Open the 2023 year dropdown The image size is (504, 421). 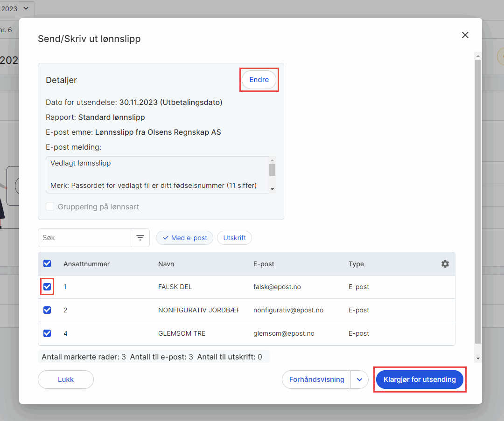point(16,9)
